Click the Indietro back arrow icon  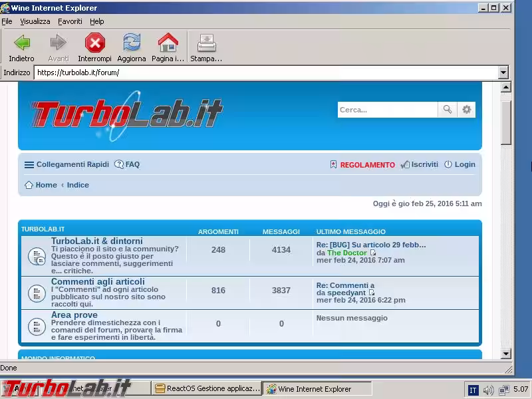click(x=22, y=44)
